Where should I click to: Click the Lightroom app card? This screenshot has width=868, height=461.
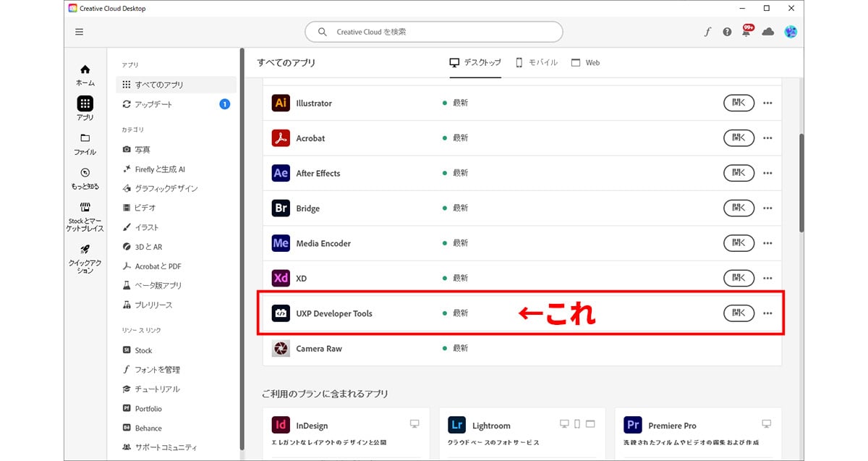[522, 433]
